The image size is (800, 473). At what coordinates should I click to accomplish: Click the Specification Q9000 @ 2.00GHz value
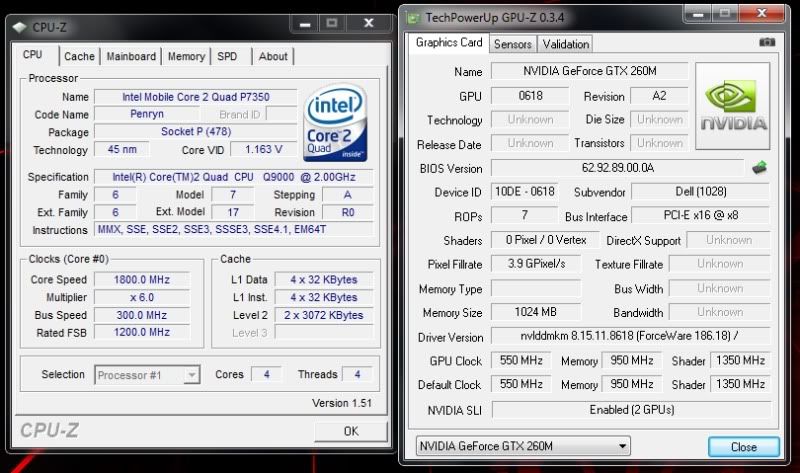(x=234, y=177)
